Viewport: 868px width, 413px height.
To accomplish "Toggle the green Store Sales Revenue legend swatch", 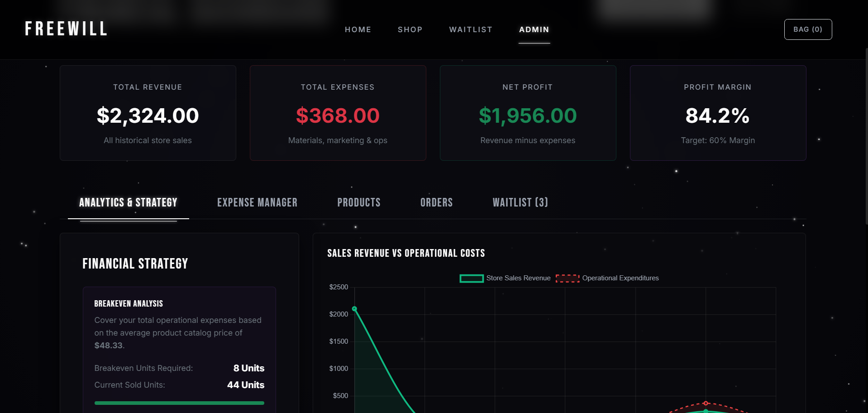I will (x=472, y=279).
